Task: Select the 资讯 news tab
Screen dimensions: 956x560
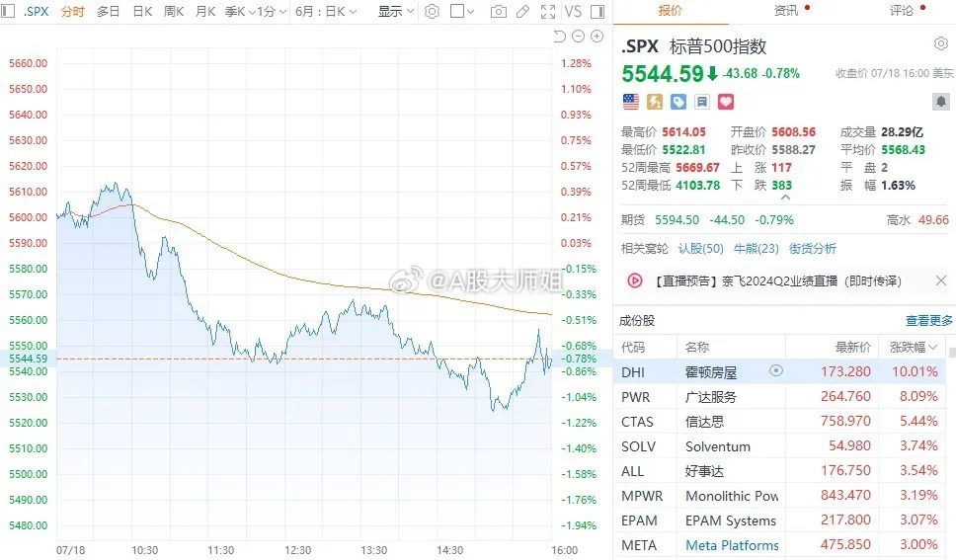Action: coord(786,11)
